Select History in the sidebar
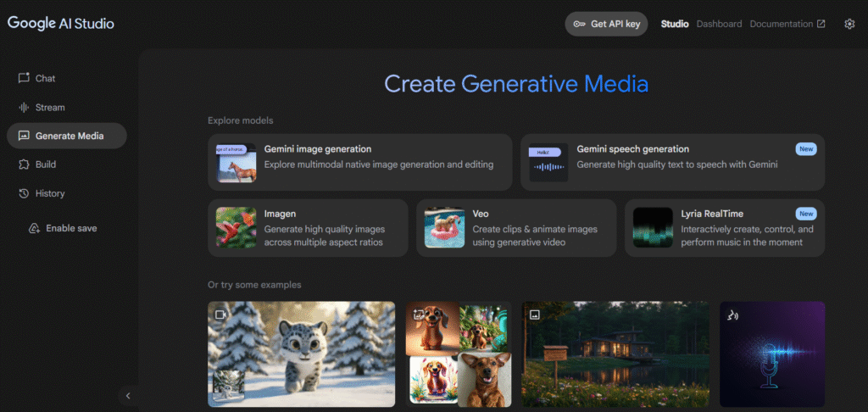 (x=67, y=193)
